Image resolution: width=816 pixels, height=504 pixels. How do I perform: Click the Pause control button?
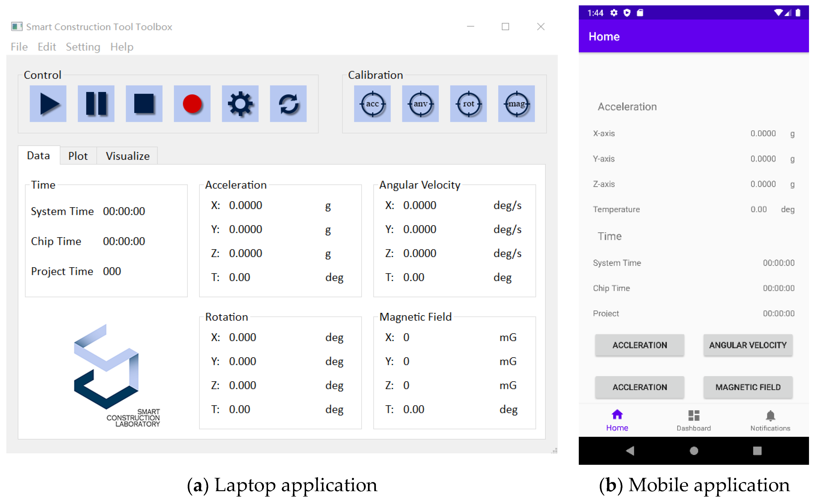point(96,104)
